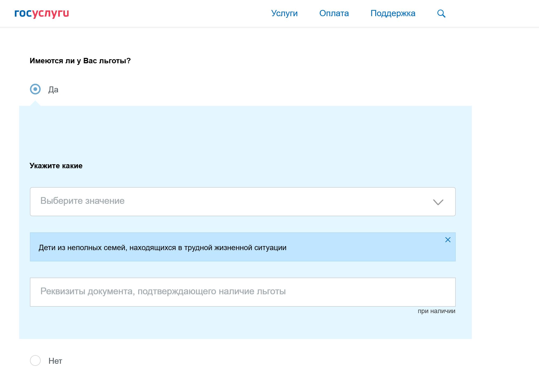Remove the selected benefit with X icon

coord(448,240)
